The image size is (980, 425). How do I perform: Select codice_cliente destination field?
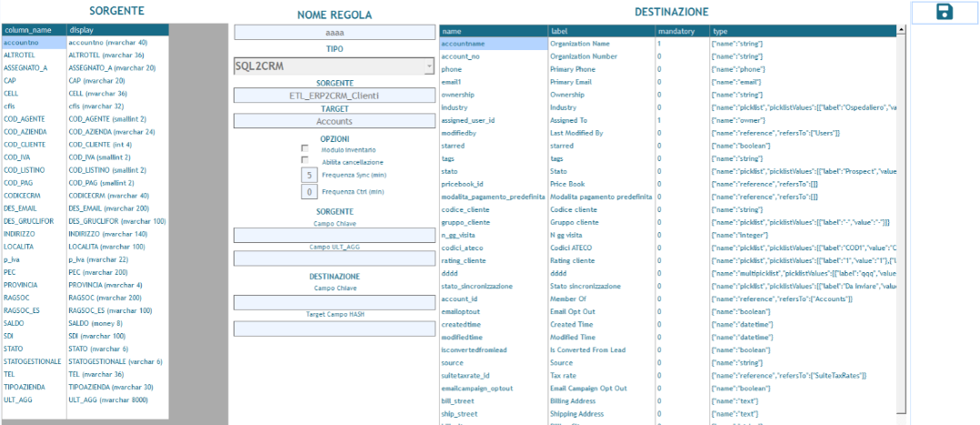point(493,209)
